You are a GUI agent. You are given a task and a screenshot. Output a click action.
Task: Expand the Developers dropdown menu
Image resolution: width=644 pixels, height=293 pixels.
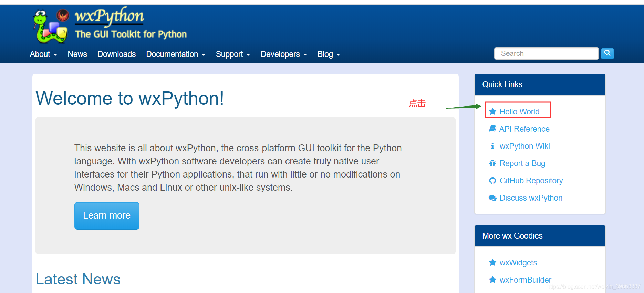tap(284, 54)
